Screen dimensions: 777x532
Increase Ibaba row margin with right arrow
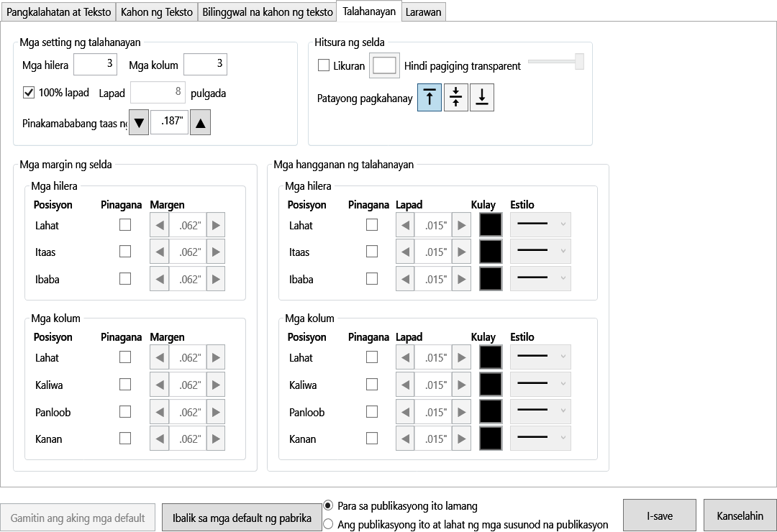tap(216, 280)
